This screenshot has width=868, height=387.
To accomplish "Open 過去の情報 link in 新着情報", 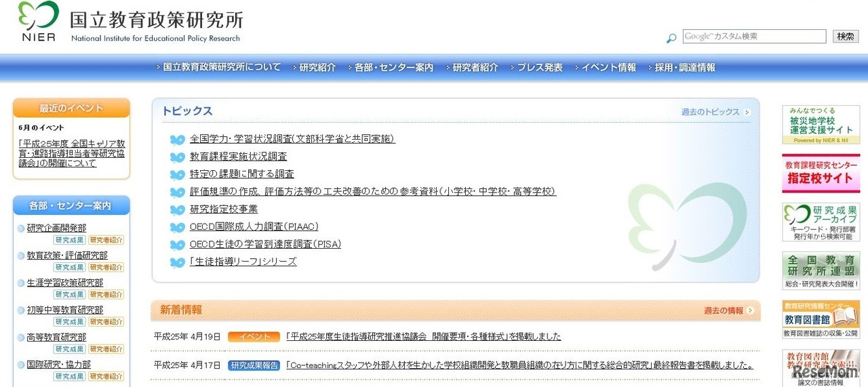I will tap(724, 311).
